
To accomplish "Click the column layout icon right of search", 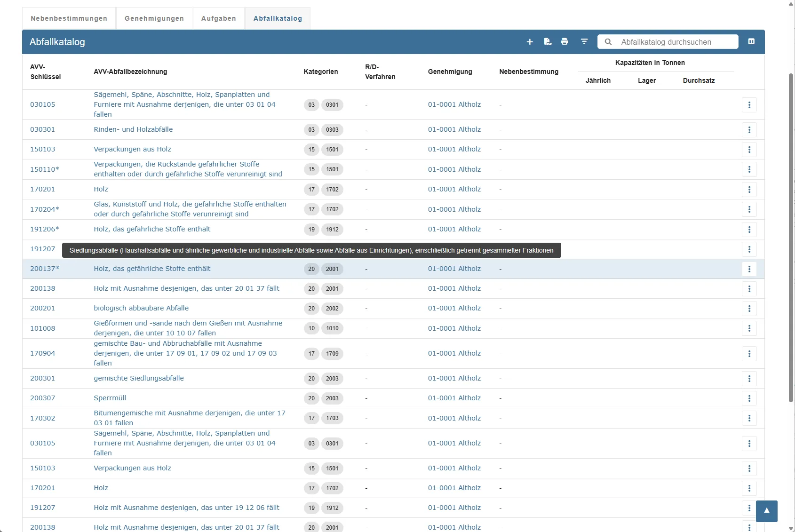I will [751, 42].
